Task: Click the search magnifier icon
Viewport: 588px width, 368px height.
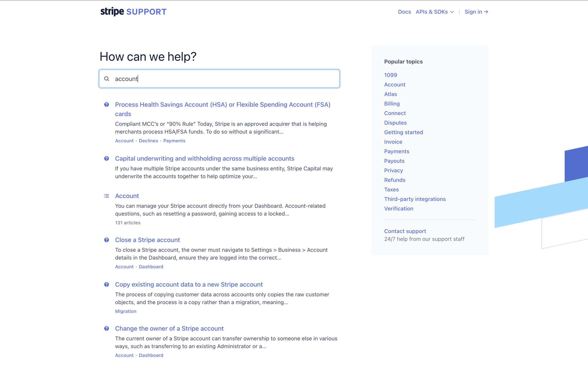Action: [x=107, y=79]
